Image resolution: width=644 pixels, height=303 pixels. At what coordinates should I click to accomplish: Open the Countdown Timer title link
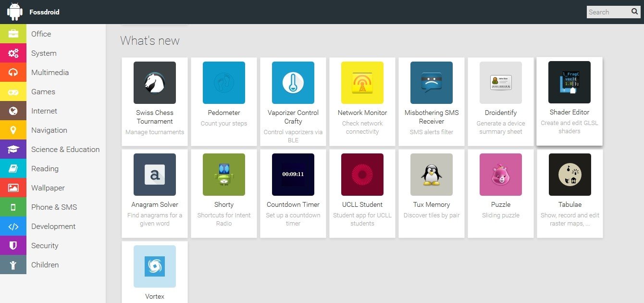click(x=293, y=204)
